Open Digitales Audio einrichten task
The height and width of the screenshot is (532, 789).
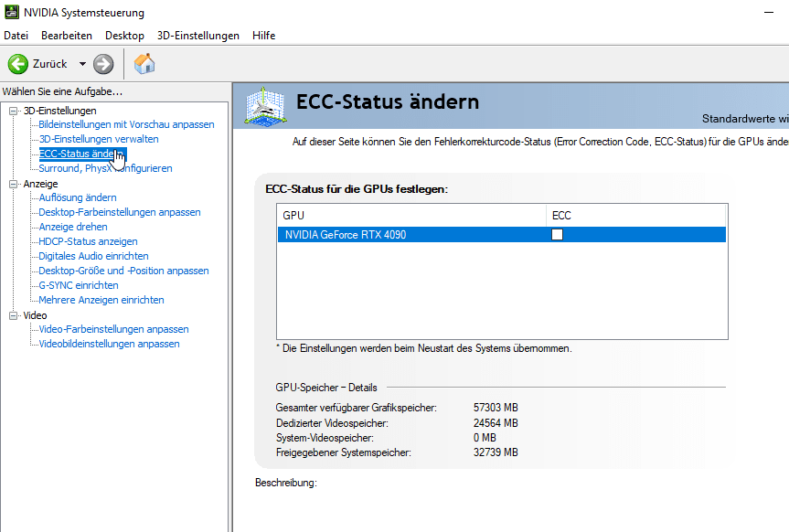click(93, 256)
